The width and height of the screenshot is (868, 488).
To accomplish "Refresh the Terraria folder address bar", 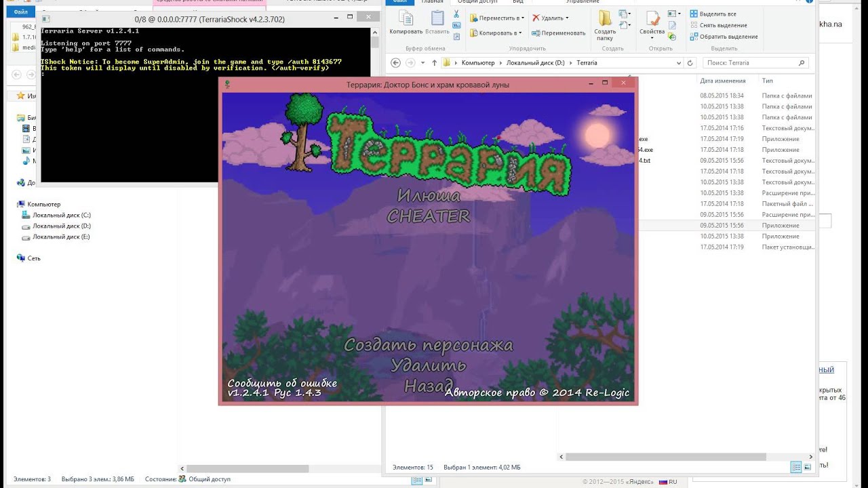I will (x=690, y=62).
